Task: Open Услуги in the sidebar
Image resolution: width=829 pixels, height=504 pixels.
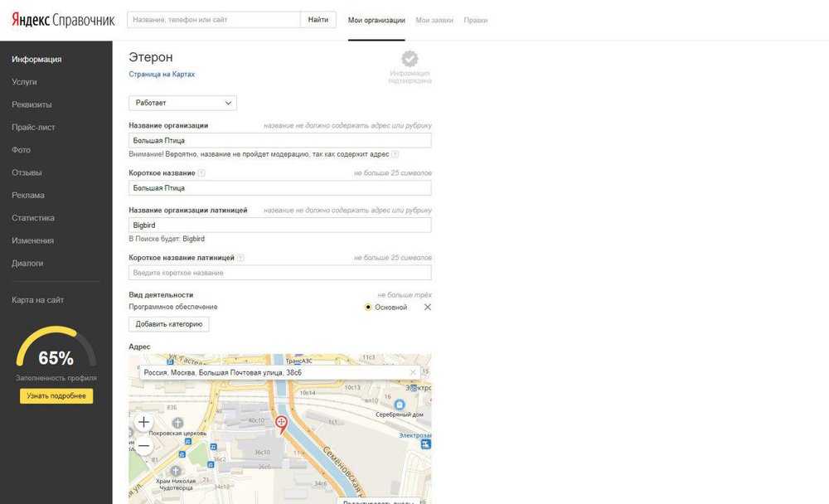Action: point(24,82)
